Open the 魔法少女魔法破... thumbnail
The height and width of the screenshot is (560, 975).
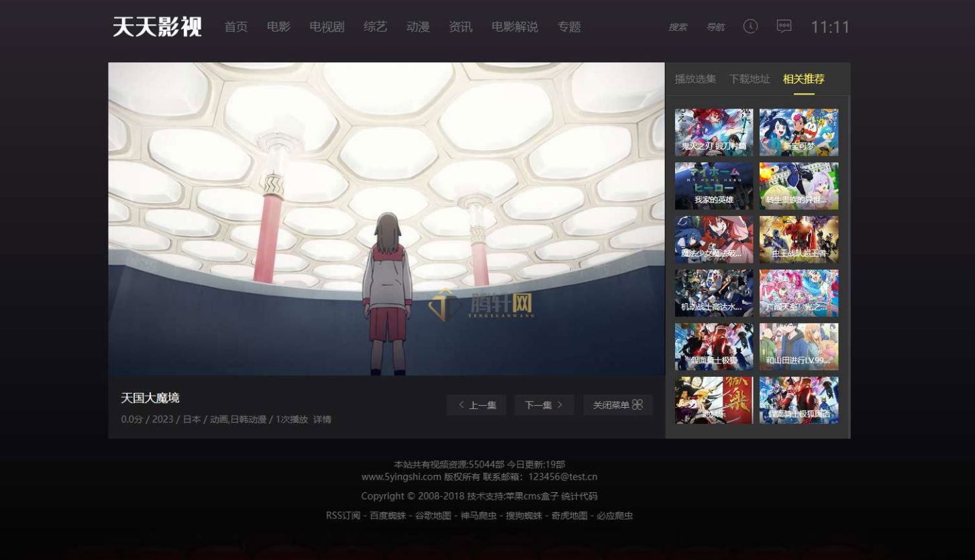[714, 239]
